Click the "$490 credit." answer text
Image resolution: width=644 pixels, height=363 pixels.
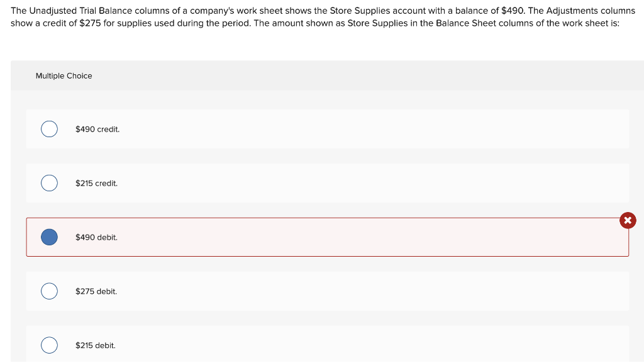coord(97,130)
